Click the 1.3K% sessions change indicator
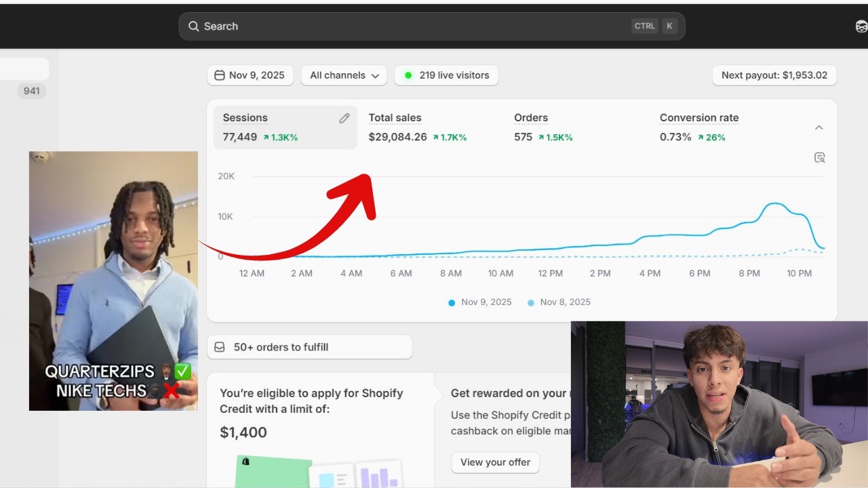This screenshot has width=868, height=488. click(281, 138)
